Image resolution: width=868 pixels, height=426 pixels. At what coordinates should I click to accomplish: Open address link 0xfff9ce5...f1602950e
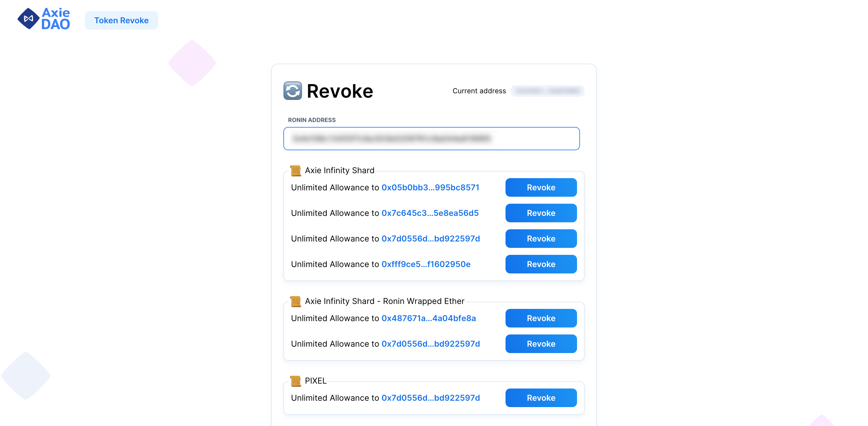pyautogui.click(x=426, y=264)
